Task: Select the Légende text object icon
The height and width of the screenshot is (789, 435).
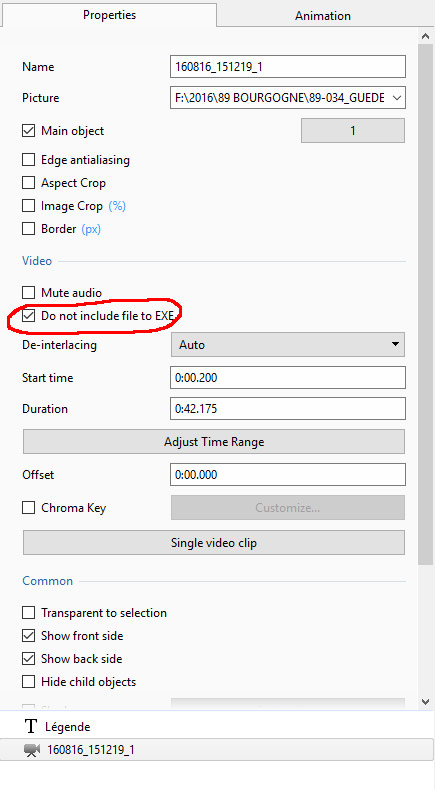Action: point(31,726)
